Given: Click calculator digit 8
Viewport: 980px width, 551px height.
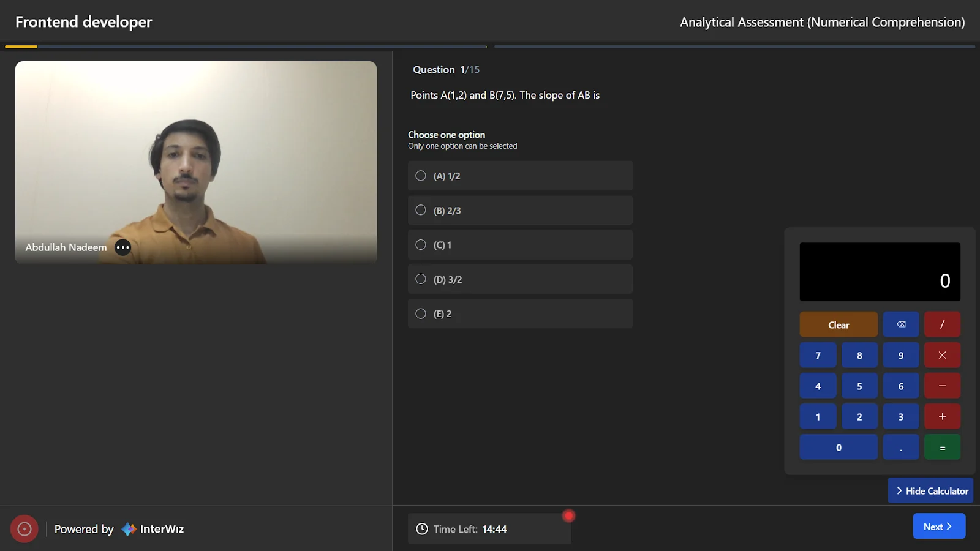Looking at the screenshot, I should coord(859,355).
